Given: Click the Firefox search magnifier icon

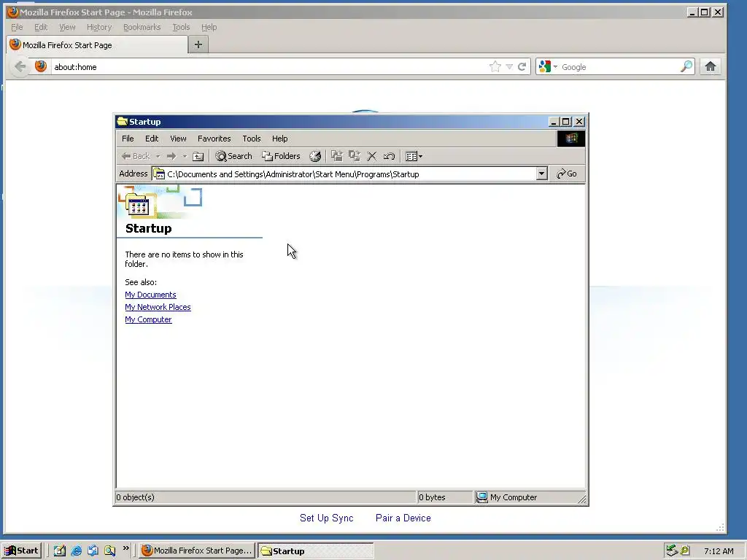Looking at the screenshot, I should pyautogui.click(x=686, y=66).
